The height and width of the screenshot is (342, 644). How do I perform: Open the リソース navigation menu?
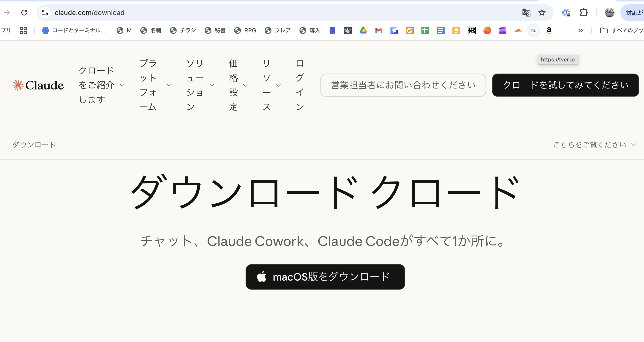coord(270,85)
